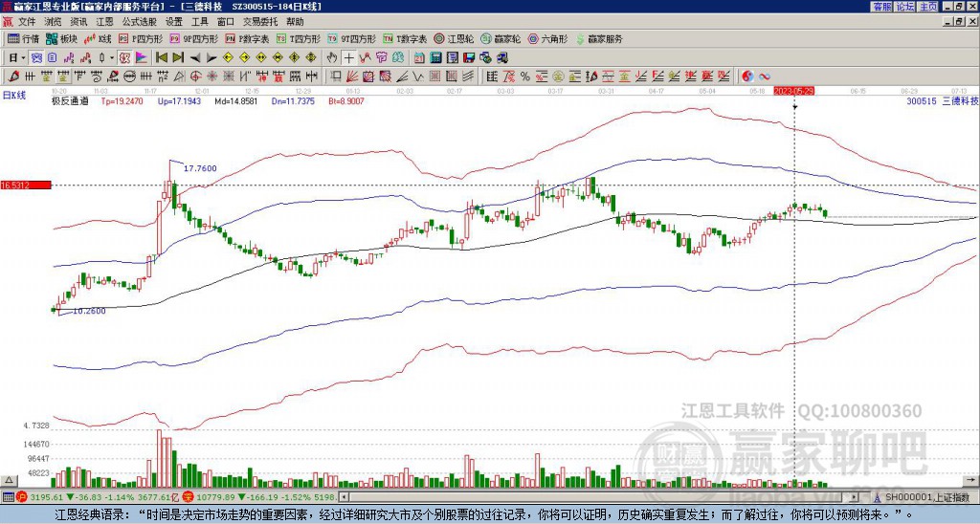Open the 江恩轮 Gann wheel

[x=455, y=38]
